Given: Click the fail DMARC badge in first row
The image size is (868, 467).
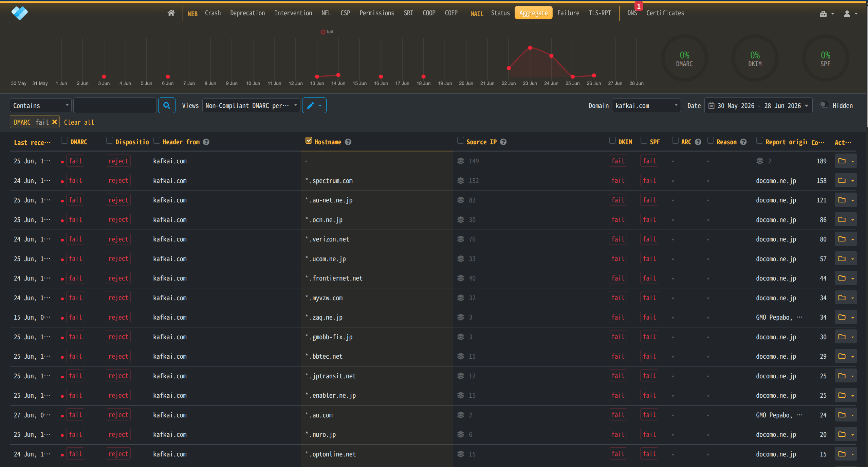Looking at the screenshot, I should tap(75, 161).
